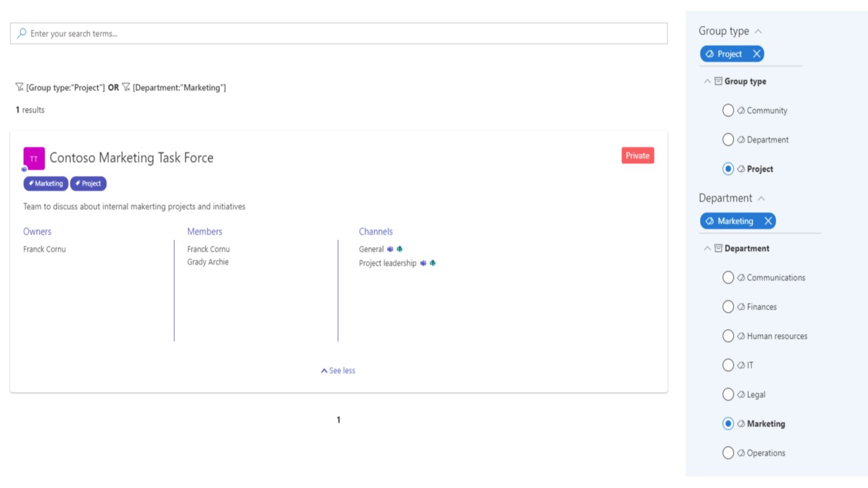The height and width of the screenshot is (488, 868).
Task: Select the IT radio button
Action: pyautogui.click(x=728, y=365)
